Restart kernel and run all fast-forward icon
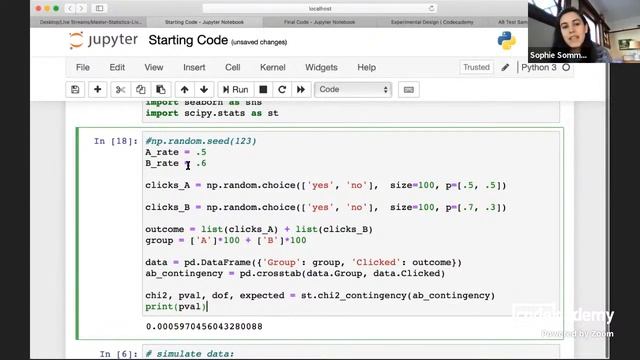 click(x=301, y=89)
